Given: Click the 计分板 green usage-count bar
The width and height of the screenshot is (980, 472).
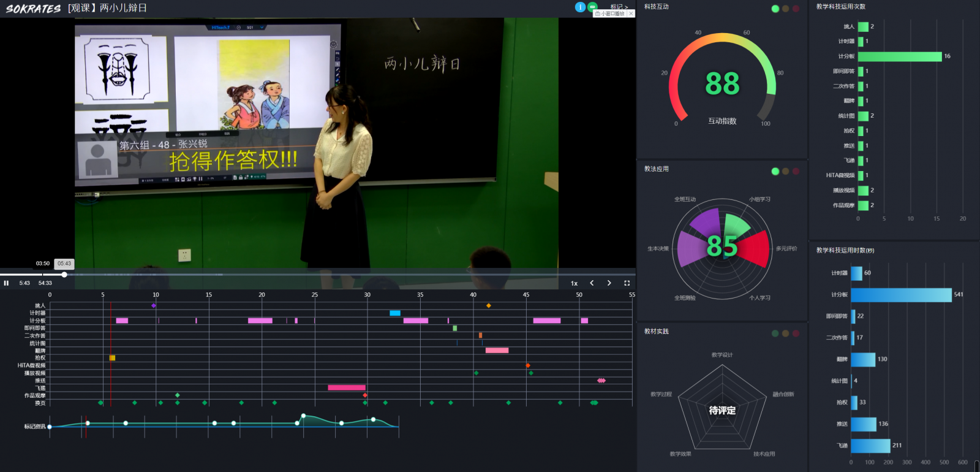Looking at the screenshot, I should 899,56.
